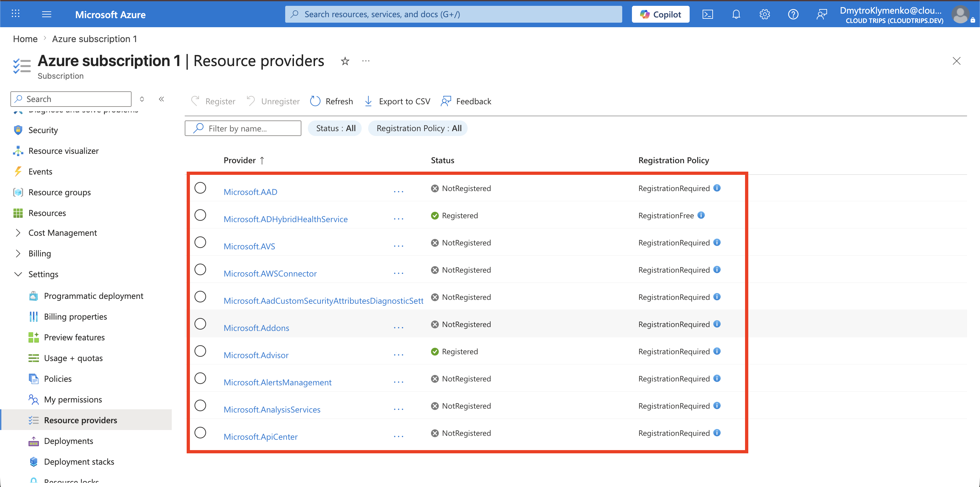Screen dimensions: 980x487
Task: Open Resource groups in the sidebar
Action: coord(60,192)
